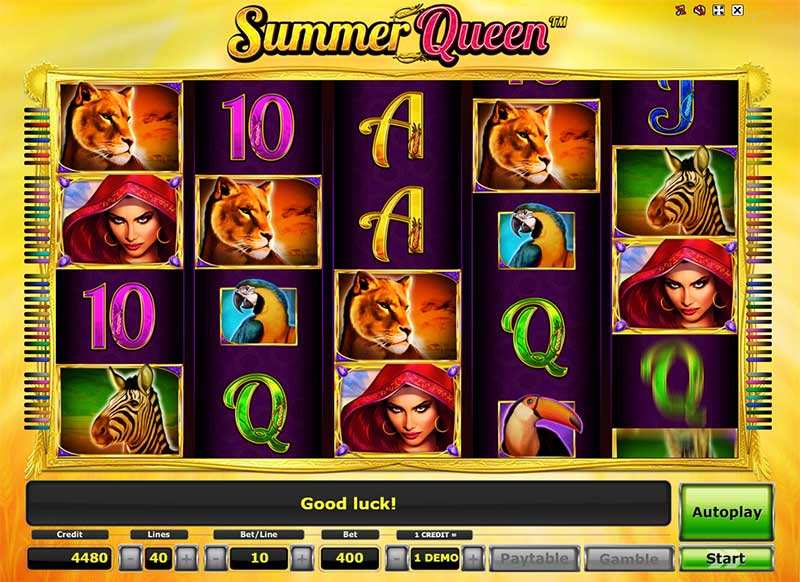Lower the credit denomination with minus
The width and height of the screenshot is (800, 582).
point(396,558)
